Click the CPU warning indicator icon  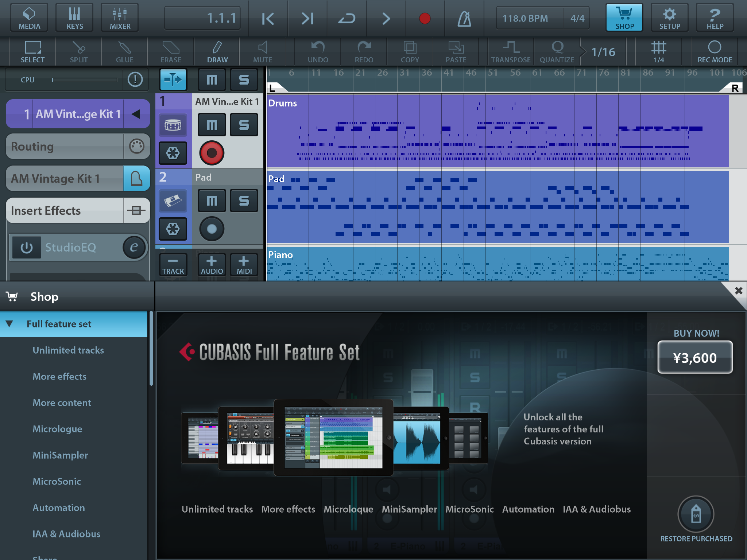click(135, 79)
